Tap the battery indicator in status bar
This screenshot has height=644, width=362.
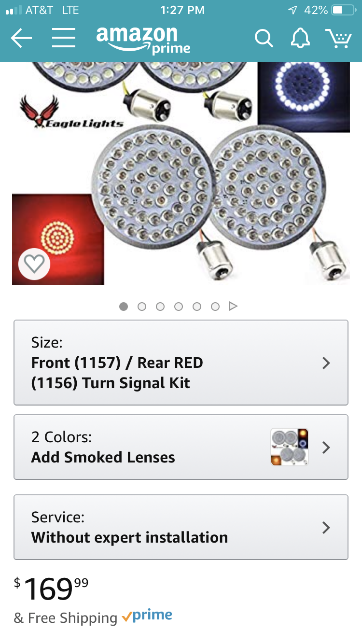pyautogui.click(x=343, y=10)
